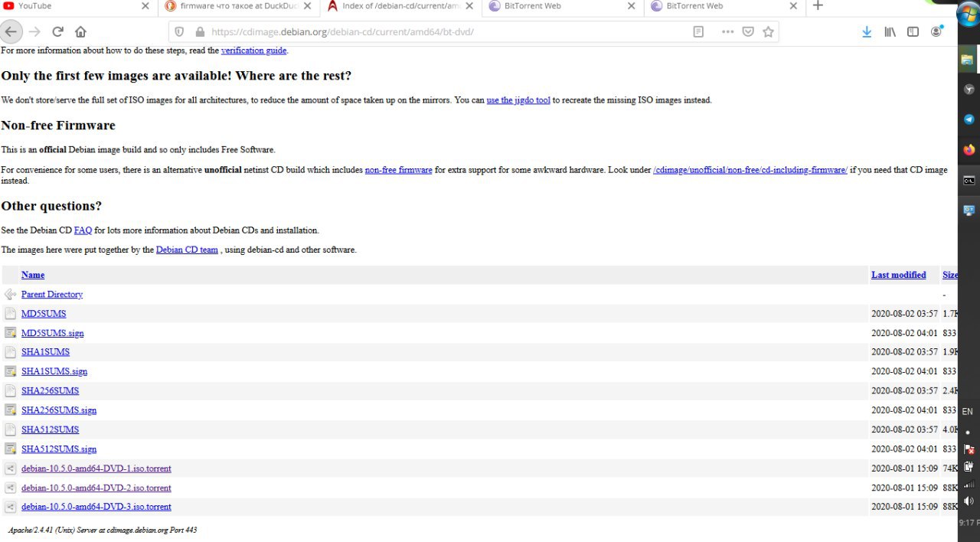Click the torrent icon beside DVD-1.iso.torrent
Image resolution: width=980 pixels, height=542 pixels.
(x=10, y=469)
